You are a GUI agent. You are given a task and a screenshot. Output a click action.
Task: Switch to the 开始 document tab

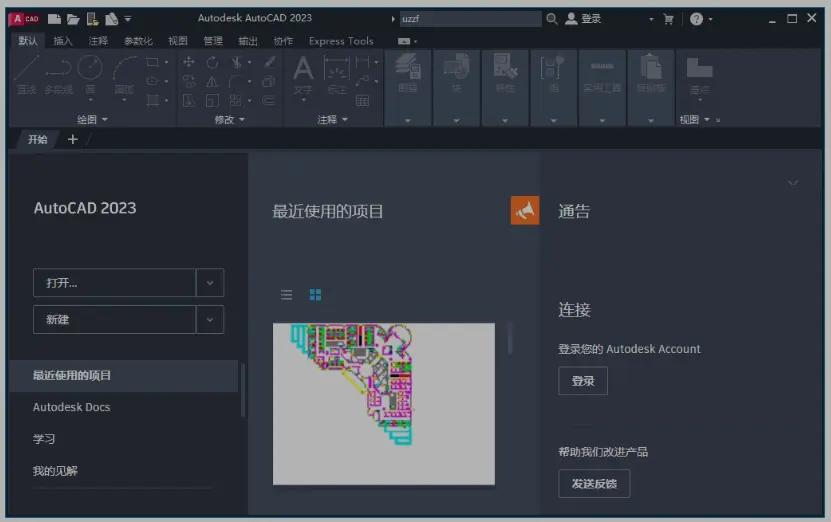point(37,139)
